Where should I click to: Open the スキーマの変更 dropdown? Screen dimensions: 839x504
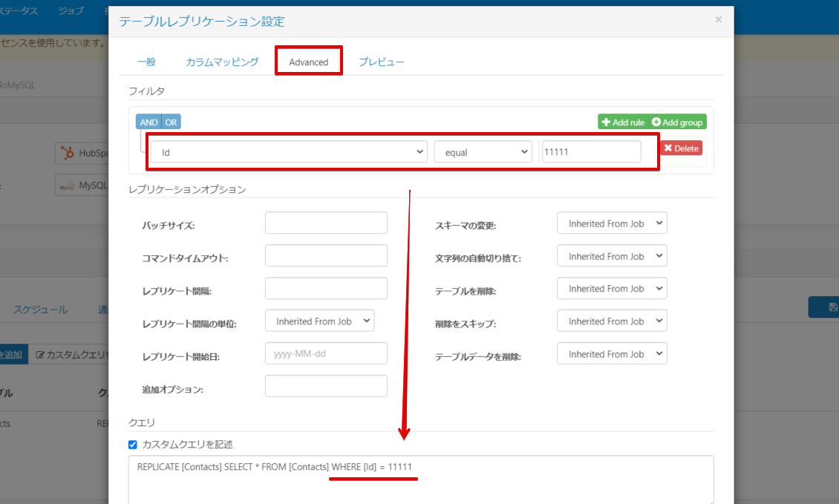[612, 223]
